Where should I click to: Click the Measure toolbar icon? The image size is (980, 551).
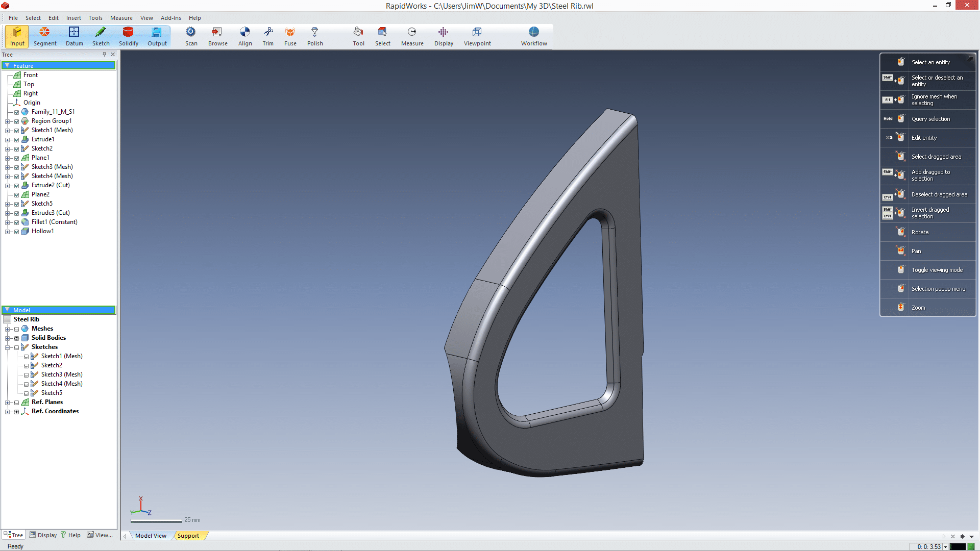pos(412,36)
